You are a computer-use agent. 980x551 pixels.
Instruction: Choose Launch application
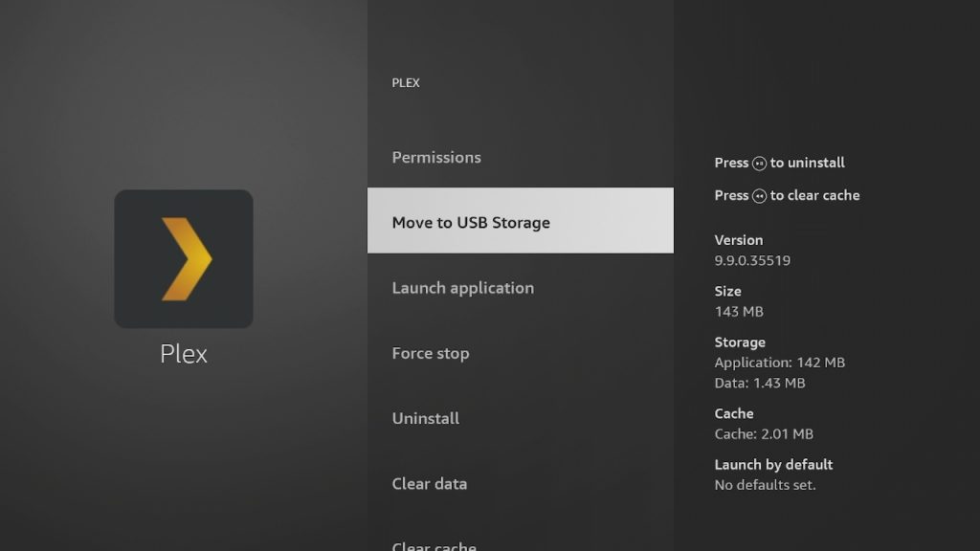[520, 288]
